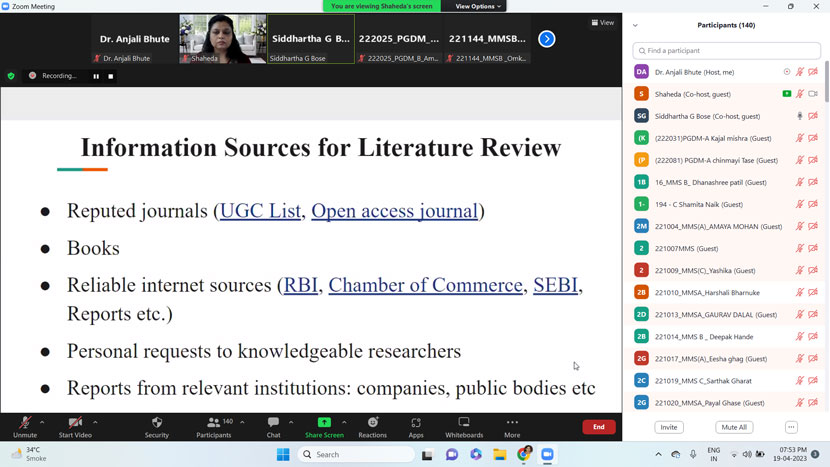830x467 pixels.
Task: Show hidden system tray icons
Action: (x=658, y=454)
